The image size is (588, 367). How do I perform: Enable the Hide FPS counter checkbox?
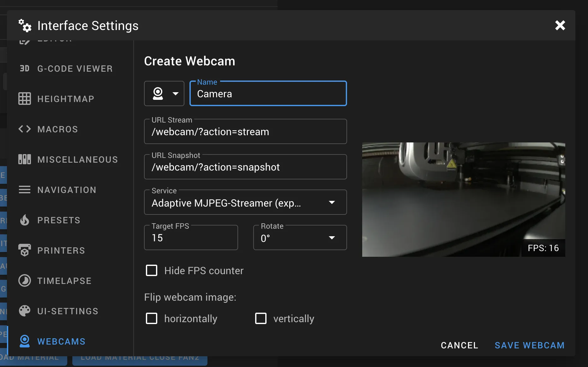click(152, 271)
